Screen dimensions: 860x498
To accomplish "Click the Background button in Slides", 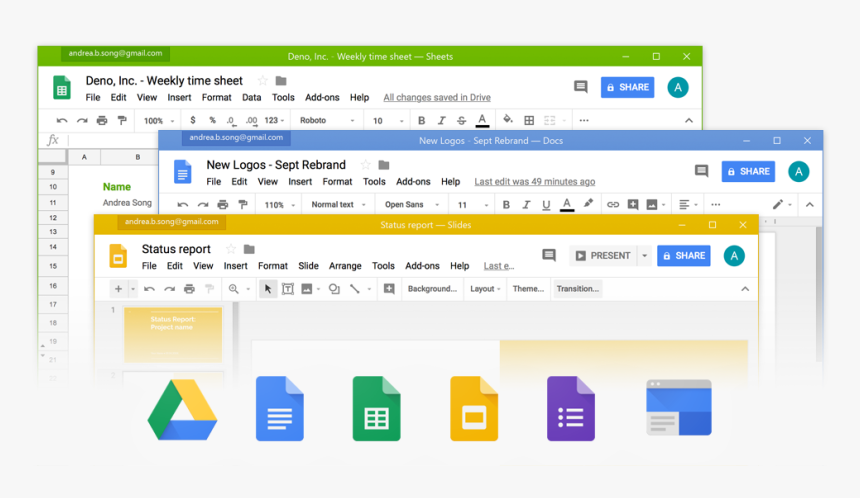I will (x=432, y=289).
